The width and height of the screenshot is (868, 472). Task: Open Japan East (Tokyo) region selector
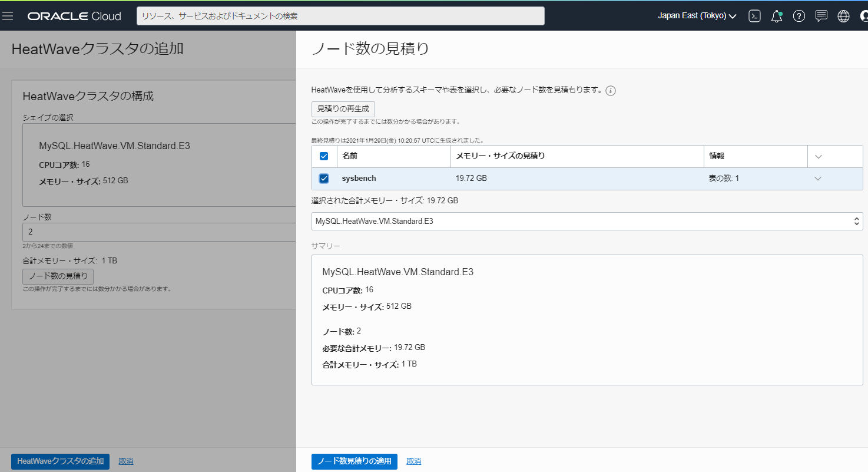697,16
